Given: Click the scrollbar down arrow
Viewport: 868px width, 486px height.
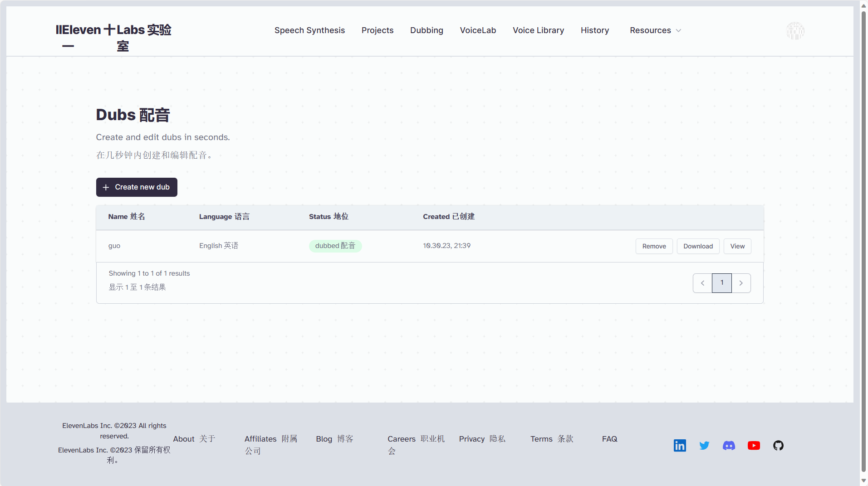Looking at the screenshot, I should (864, 481).
